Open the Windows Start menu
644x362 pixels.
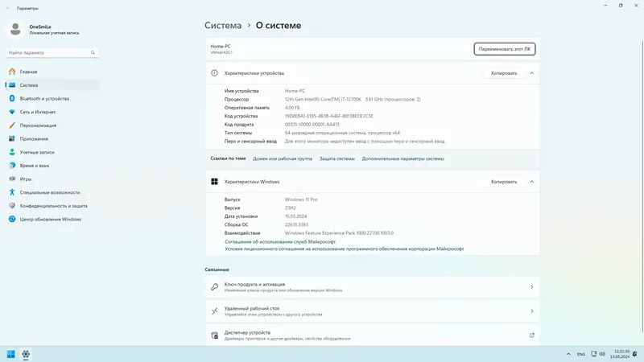click(x=11, y=353)
